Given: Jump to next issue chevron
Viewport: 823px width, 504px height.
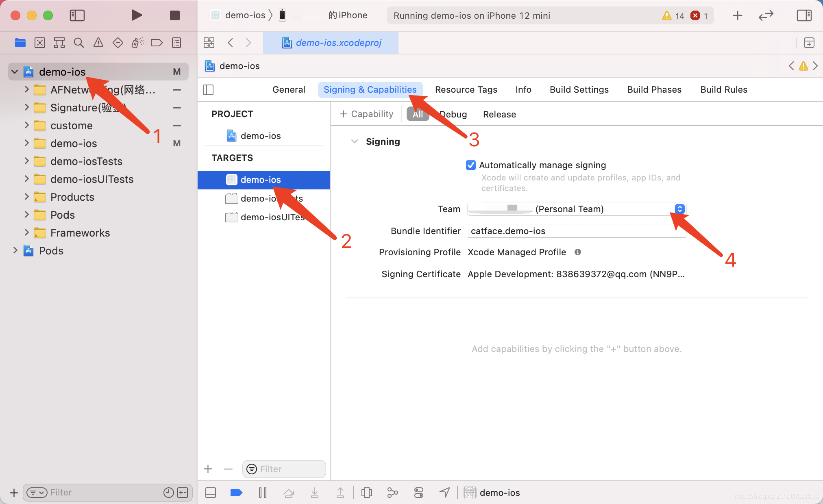Looking at the screenshot, I should 815,66.
